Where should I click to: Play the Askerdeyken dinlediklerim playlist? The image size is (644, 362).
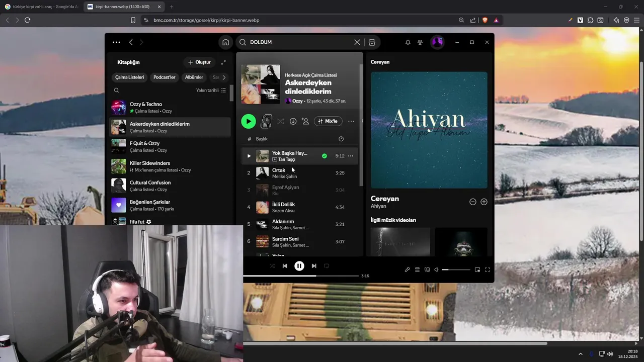pyautogui.click(x=249, y=121)
